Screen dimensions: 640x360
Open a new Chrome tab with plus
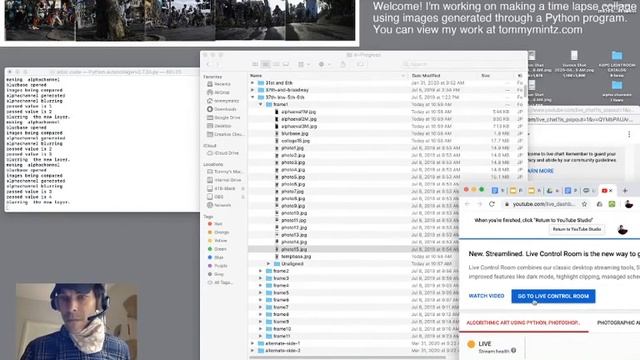625,190
